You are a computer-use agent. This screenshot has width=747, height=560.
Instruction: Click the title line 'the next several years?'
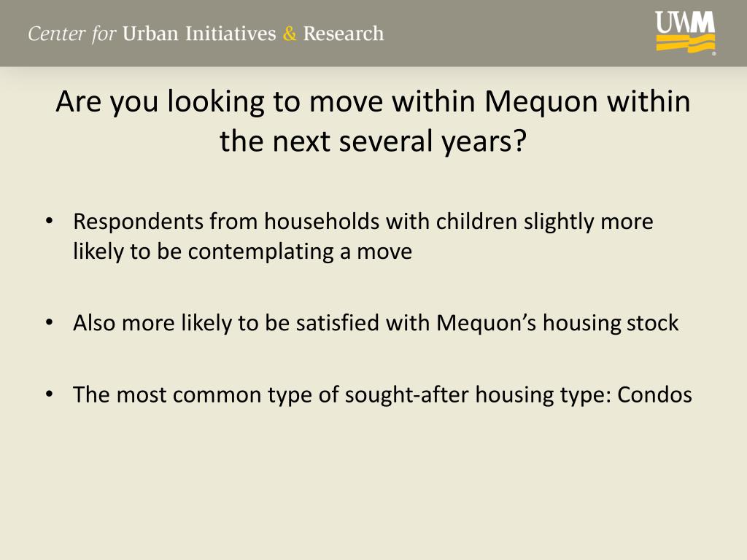[373, 141]
